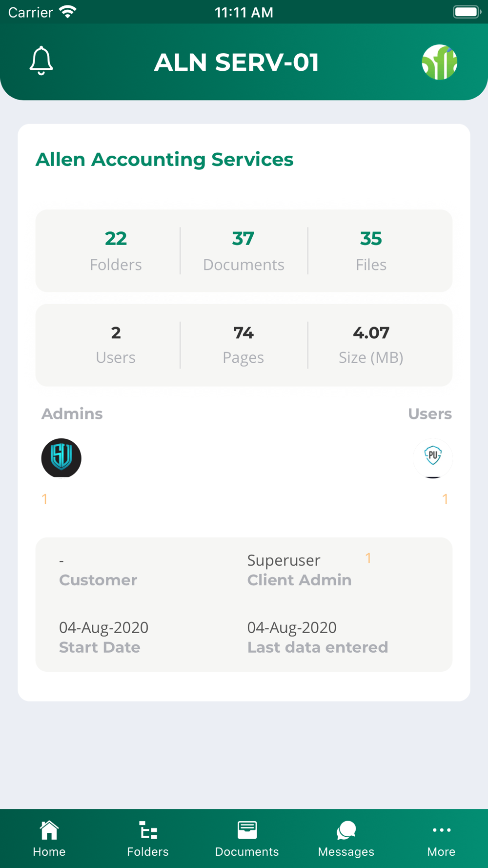The height and width of the screenshot is (868, 488).
Task: Tap the Folders tree icon
Action: pyautogui.click(x=148, y=830)
